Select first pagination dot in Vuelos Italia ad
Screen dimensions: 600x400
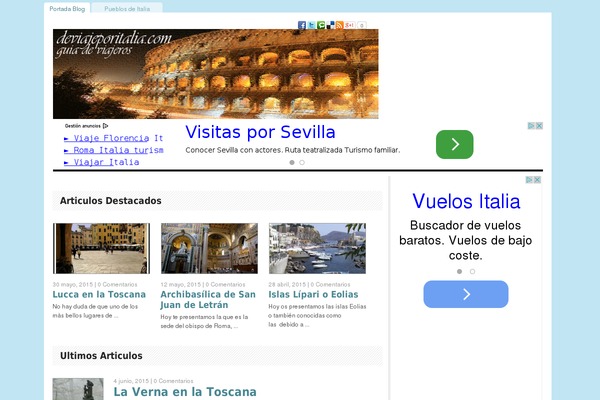[459, 271]
